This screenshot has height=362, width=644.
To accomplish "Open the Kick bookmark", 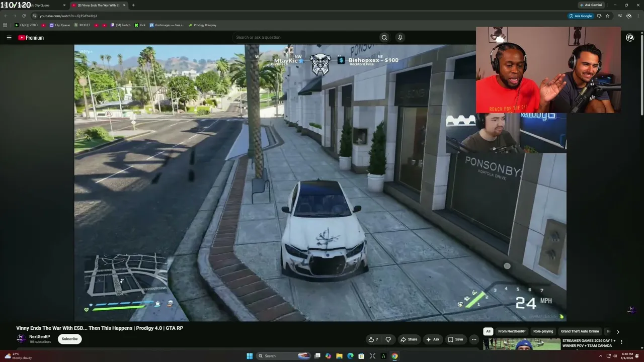I will pyautogui.click(x=140, y=25).
